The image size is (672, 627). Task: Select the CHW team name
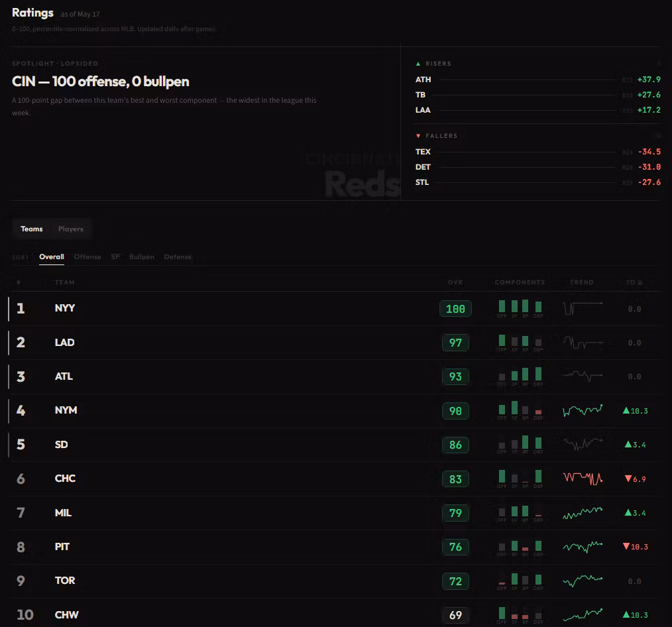pos(66,614)
